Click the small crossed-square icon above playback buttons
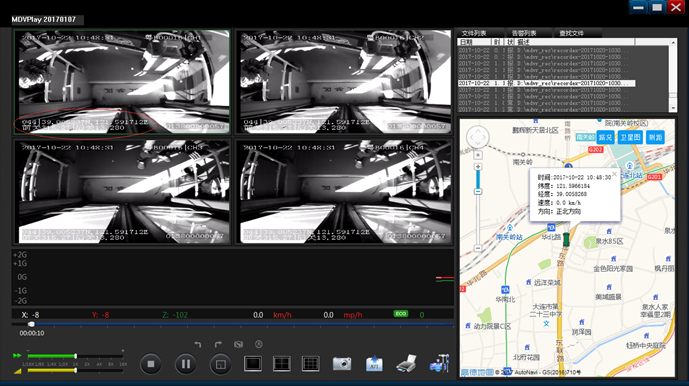689x386 pixels. coord(239,344)
